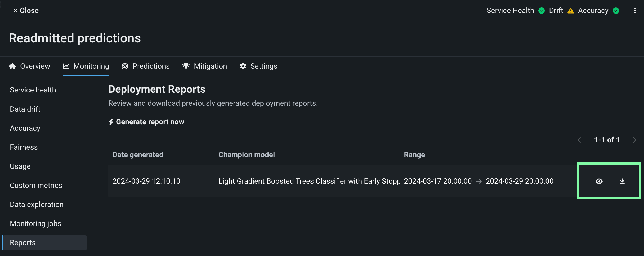This screenshot has height=256, width=644.
Task: Select Service health in sidebar
Action: click(x=33, y=90)
